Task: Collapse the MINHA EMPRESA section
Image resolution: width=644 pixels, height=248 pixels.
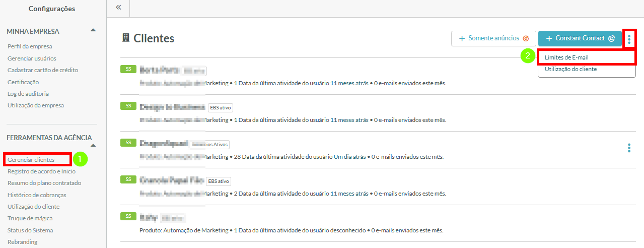Action: (x=93, y=31)
